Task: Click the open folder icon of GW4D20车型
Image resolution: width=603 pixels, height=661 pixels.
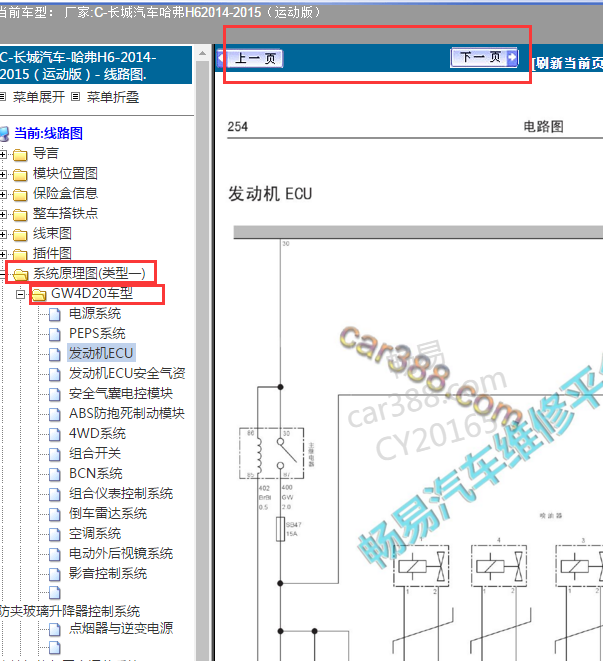Action: (x=39, y=295)
